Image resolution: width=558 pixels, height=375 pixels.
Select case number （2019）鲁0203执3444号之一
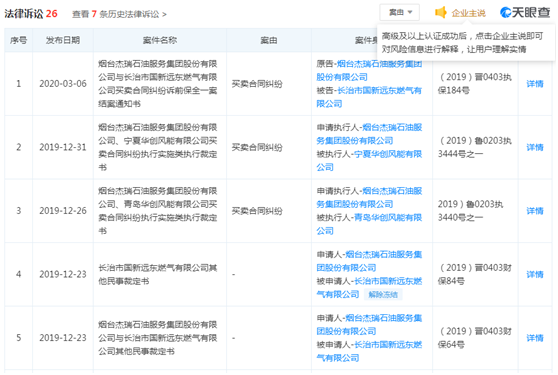[x=475, y=147]
